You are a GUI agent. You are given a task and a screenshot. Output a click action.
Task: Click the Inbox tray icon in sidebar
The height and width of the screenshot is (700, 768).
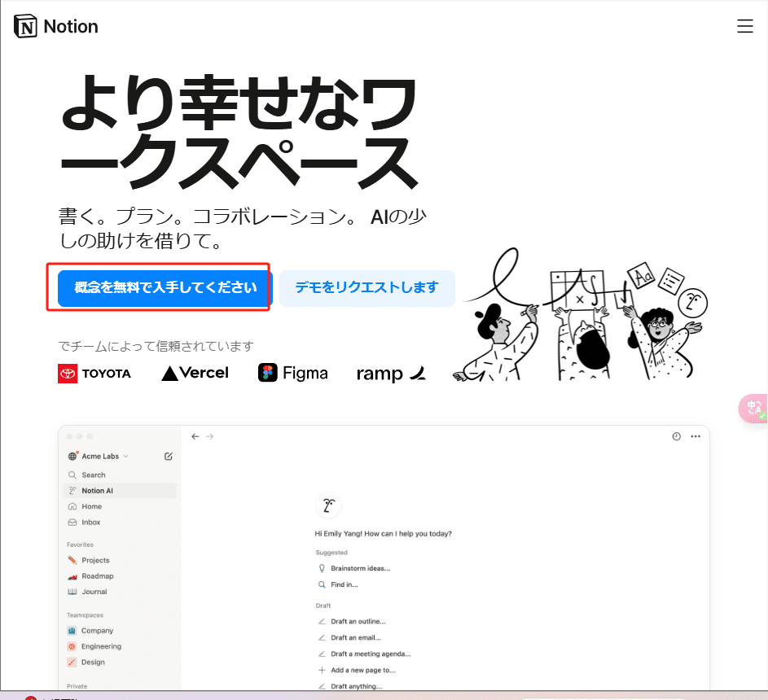coord(72,523)
